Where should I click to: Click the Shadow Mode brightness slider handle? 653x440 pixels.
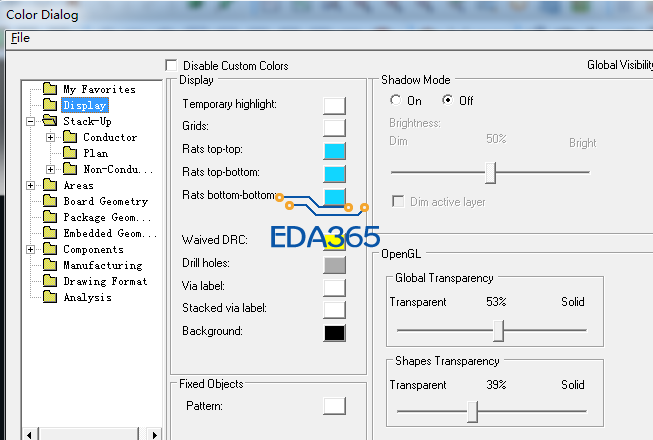point(491,172)
